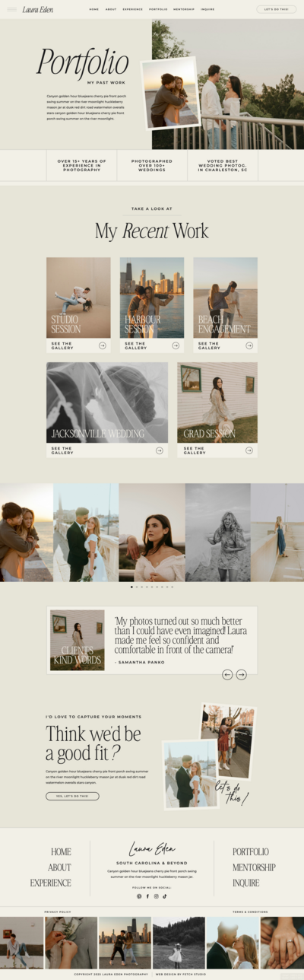The height and width of the screenshot is (980, 304).
Task: Open the Harbour Session gallery thumbnail
Action: (x=152, y=297)
